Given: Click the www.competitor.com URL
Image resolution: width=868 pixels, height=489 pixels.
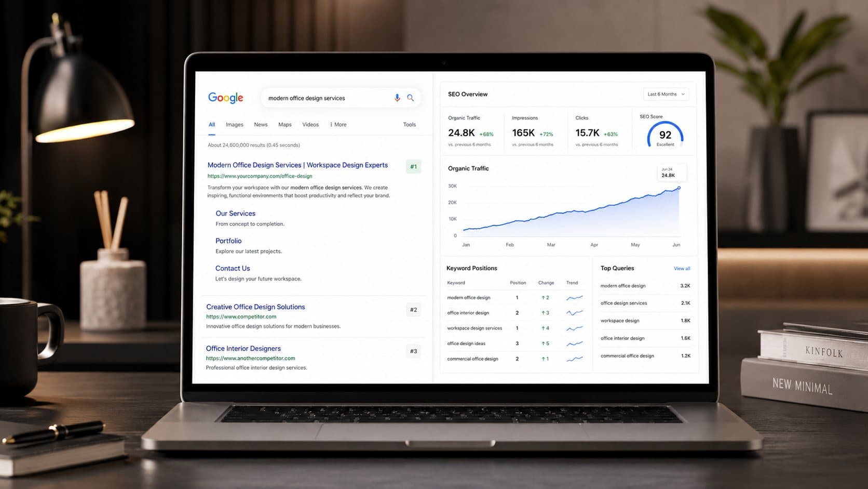Looking at the screenshot, I should 241,316.
